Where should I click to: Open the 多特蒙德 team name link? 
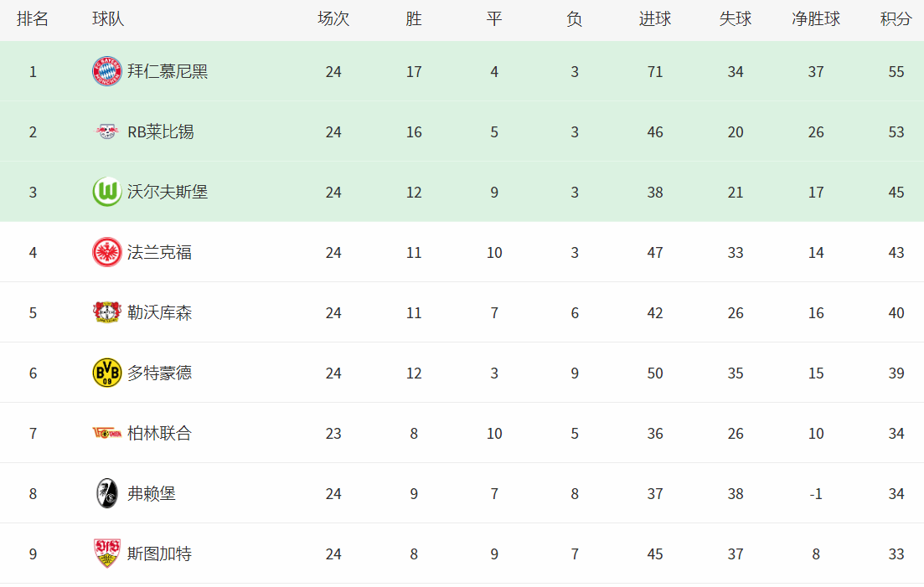pyautogui.click(x=160, y=373)
